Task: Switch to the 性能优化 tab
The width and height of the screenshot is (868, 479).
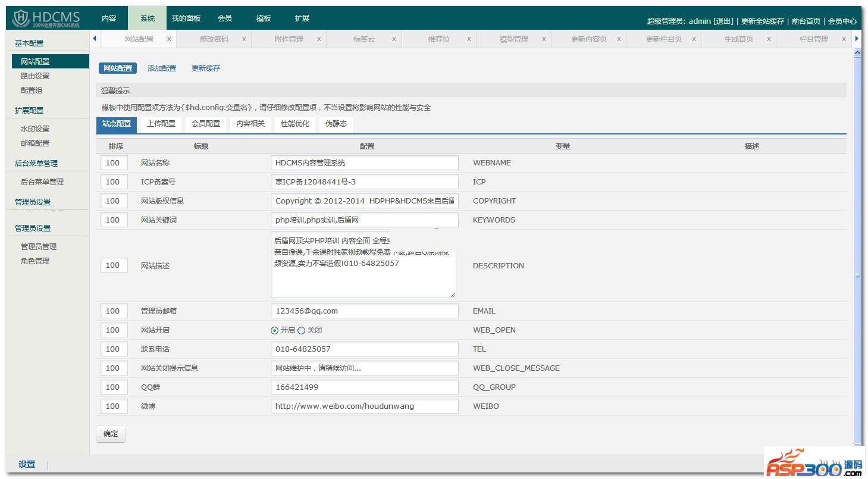Action: point(295,124)
